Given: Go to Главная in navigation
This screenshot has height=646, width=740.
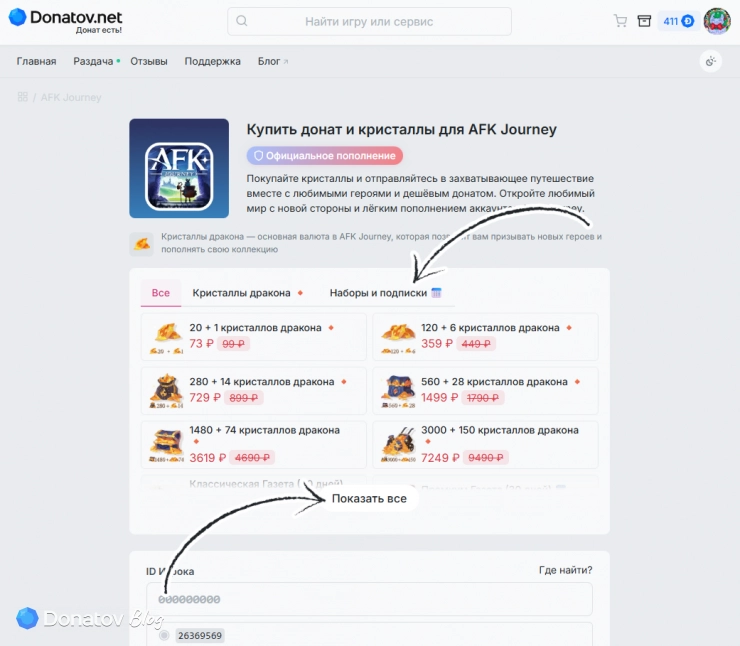Looking at the screenshot, I should click(x=36, y=61).
